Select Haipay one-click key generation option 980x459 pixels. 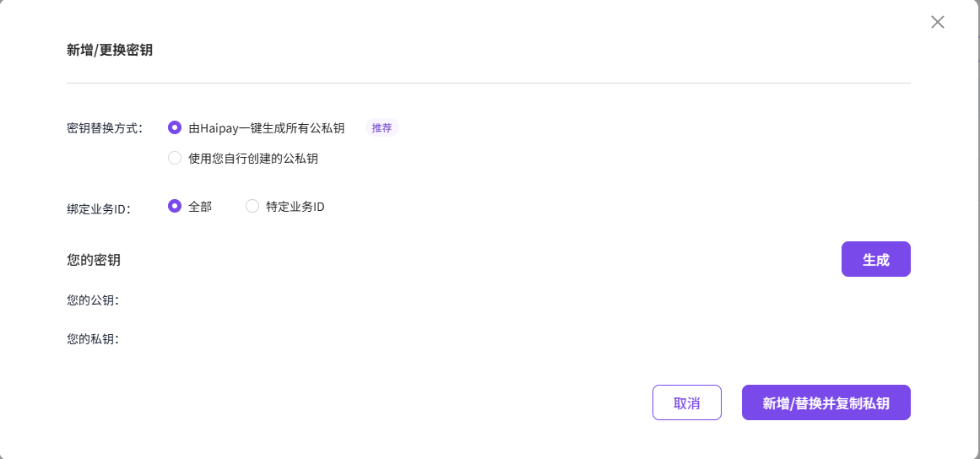tap(175, 128)
